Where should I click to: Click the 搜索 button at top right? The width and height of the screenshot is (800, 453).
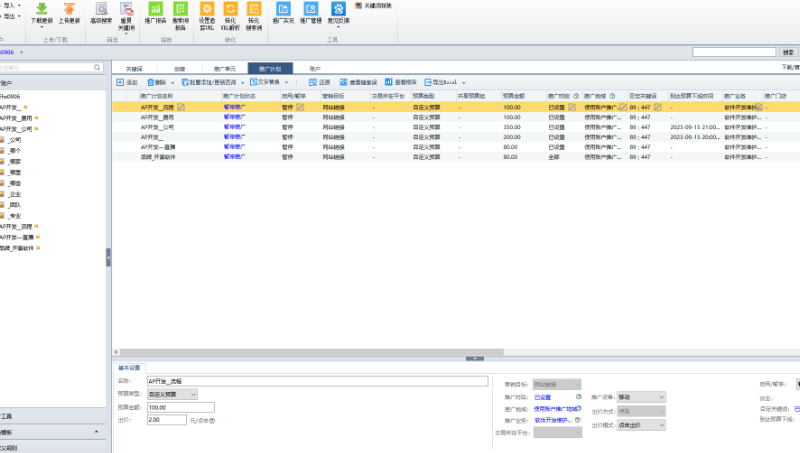(x=788, y=53)
